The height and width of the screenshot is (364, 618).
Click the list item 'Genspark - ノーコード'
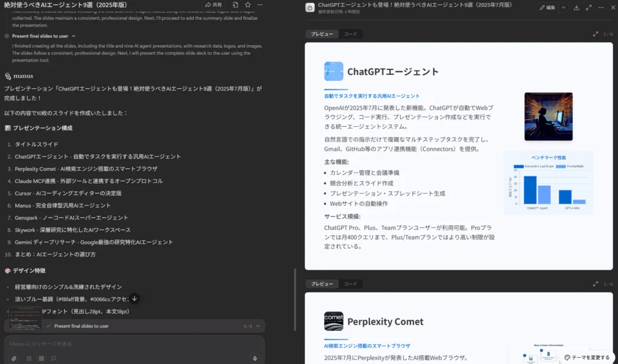point(71,218)
